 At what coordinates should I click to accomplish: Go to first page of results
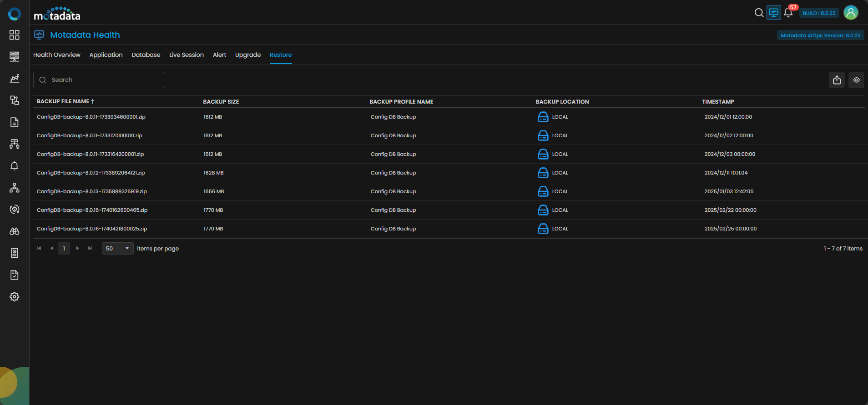[x=39, y=248]
